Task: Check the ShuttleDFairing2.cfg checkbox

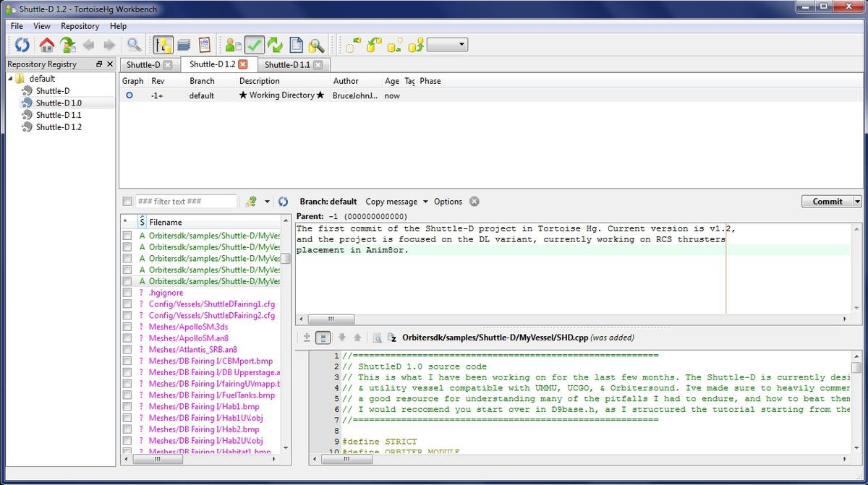Action: (x=127, y=315)
